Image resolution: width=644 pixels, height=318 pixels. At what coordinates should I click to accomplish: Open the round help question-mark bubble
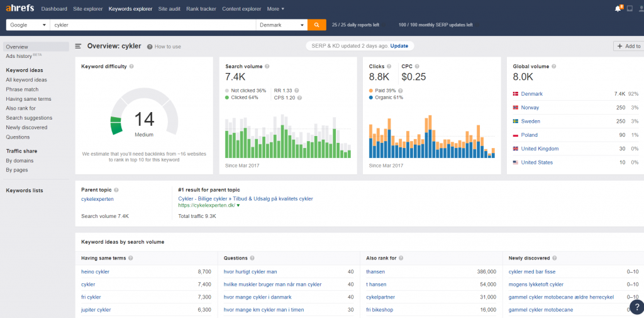[637, 307]
